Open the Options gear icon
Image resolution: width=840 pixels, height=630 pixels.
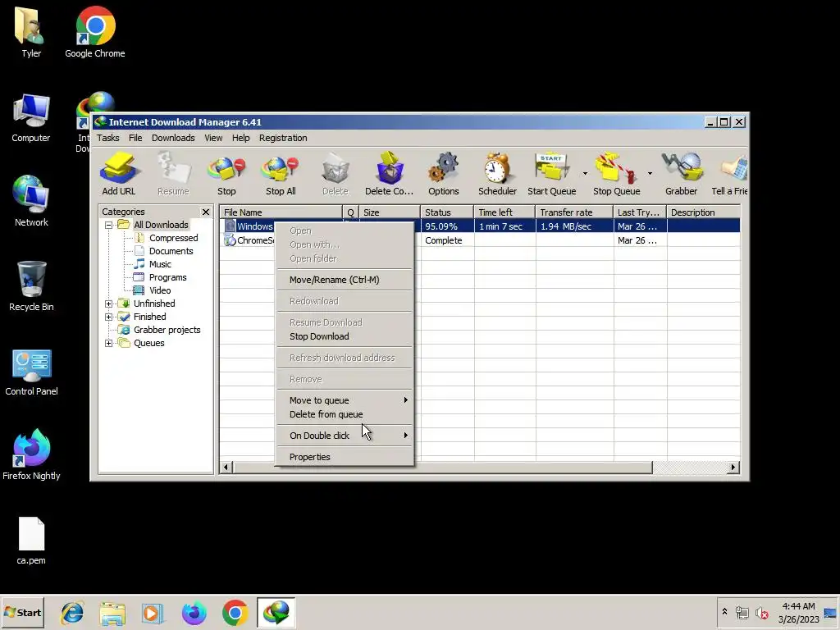444,174
